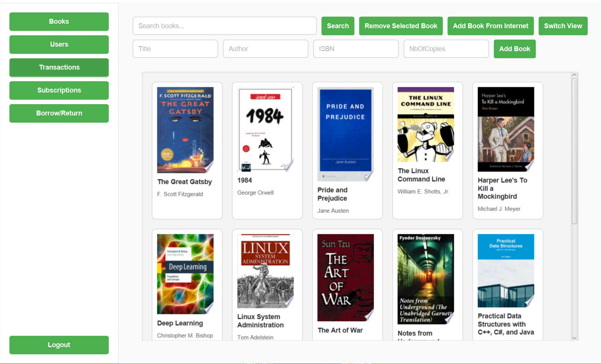Click the Add Book button
Image resolution: width=601 pixels, height=364 pixels.
pos(515,49)
